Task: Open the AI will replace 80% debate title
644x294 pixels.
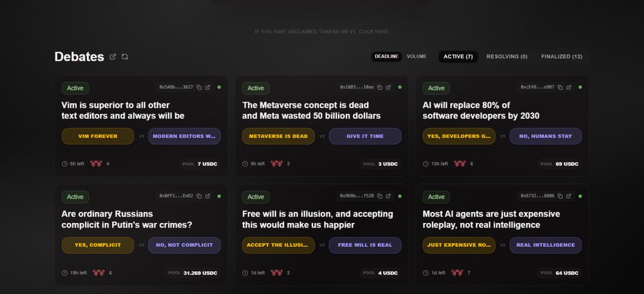Action: click(481, 111)
